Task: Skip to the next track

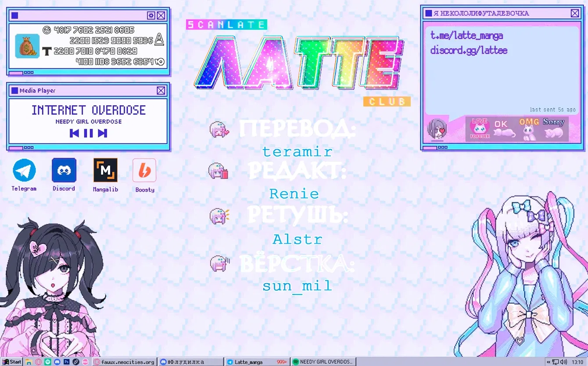Action: (x=102, y=133)
